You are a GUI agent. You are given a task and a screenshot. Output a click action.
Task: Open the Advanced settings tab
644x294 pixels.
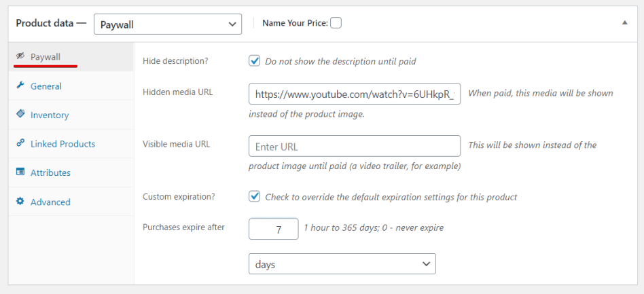pos(50,202)
